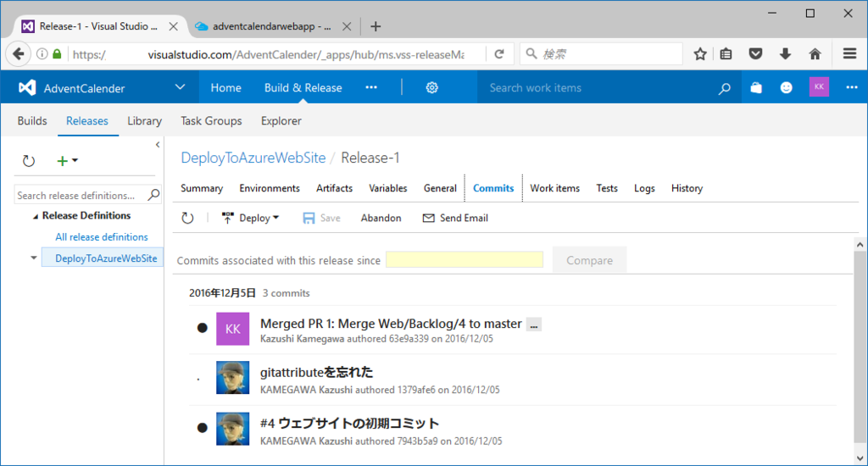Refresh the release view toolbar icon
Screen dimensions: 868x466
point(188,218)
